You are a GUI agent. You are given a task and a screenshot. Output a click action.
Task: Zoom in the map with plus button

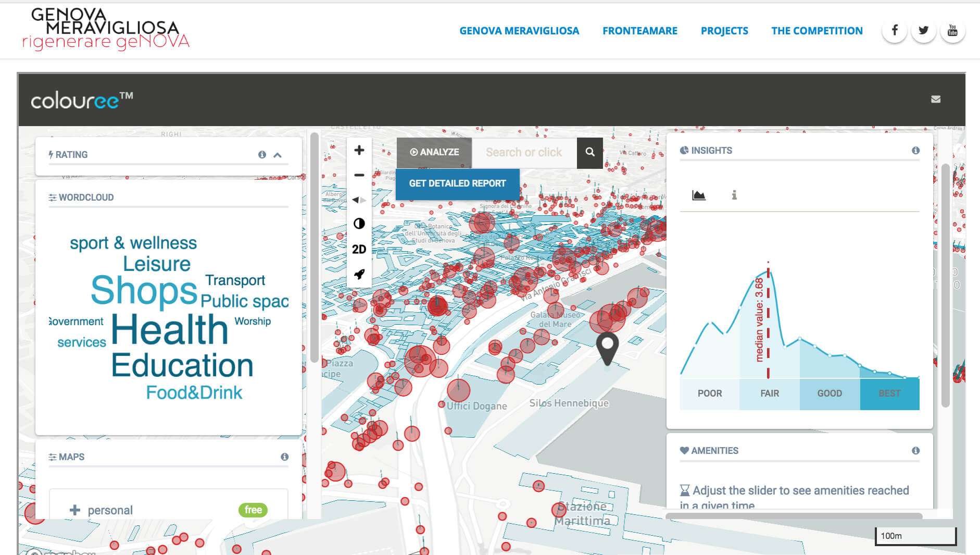pyautogui.click(x=359, y=151)
